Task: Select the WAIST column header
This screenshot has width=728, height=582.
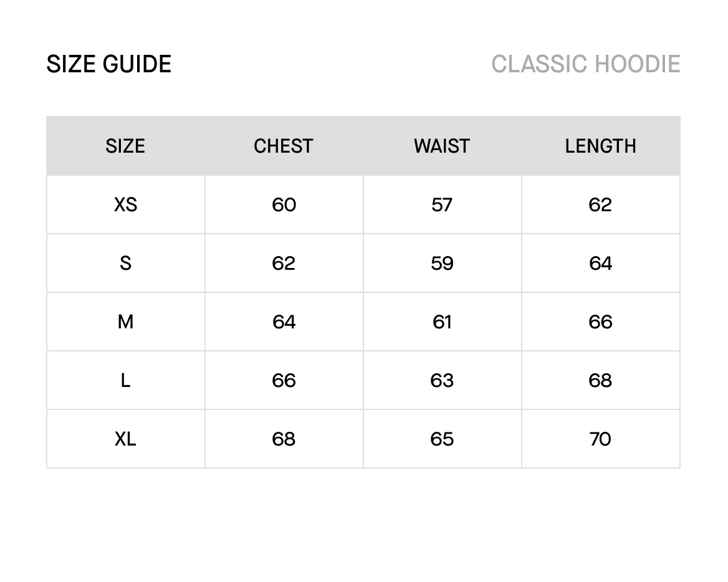Action: pos(442,146)
